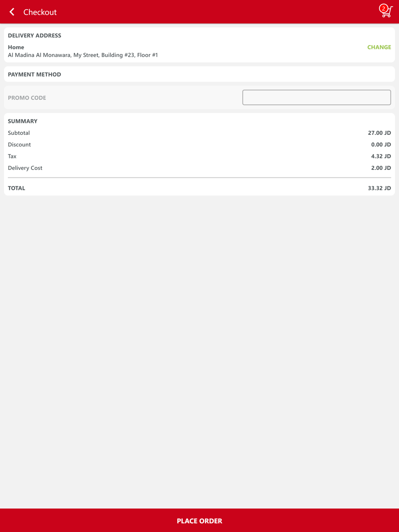Tap the Delivery Cost label
The width and height of the screenshot is (399, 532).
(x=25, y=168)
